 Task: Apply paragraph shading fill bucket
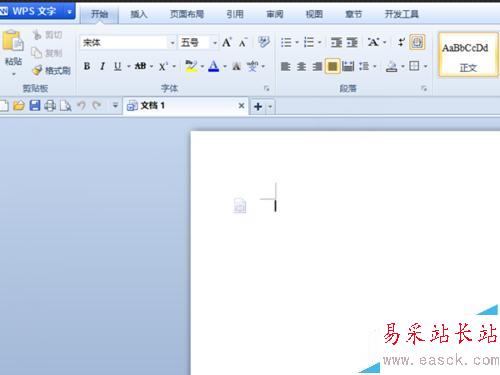point(392,66)
